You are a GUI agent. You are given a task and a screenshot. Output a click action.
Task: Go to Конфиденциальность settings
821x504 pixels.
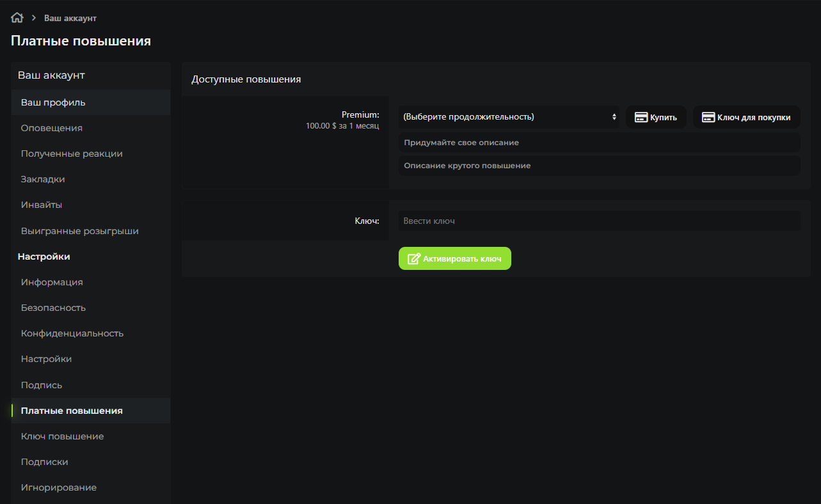click(x=72, y=333)
